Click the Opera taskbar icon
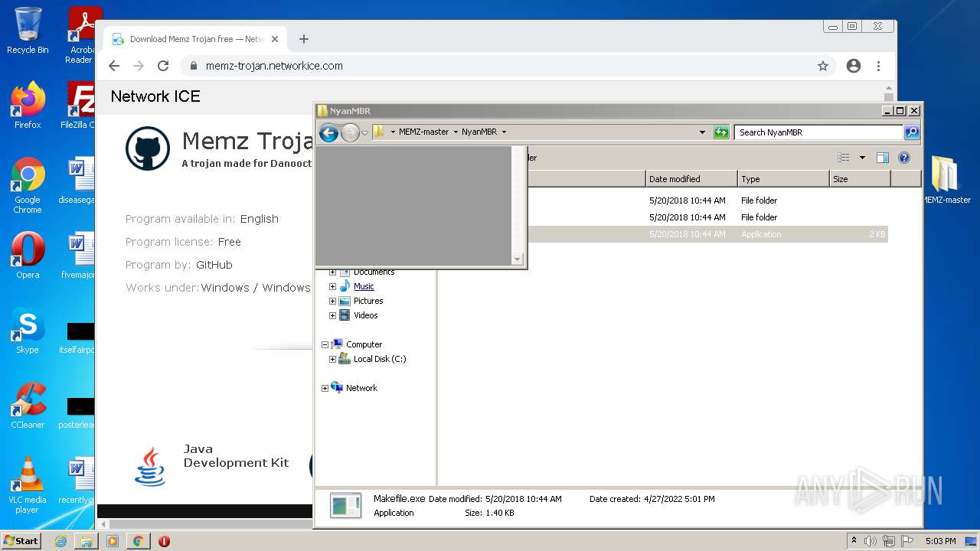The height and width of the screenshot is (551, 980). pos(164,541)
